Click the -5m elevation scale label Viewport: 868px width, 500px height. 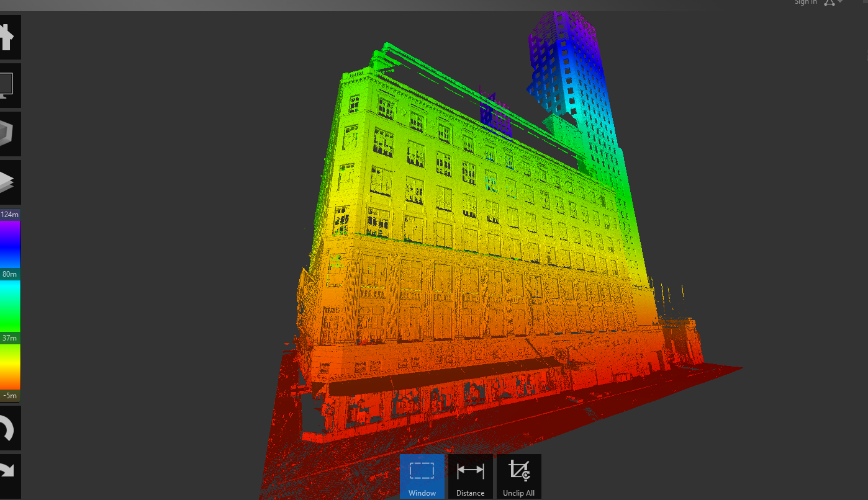pyautogui.click(x=9, y=395)
